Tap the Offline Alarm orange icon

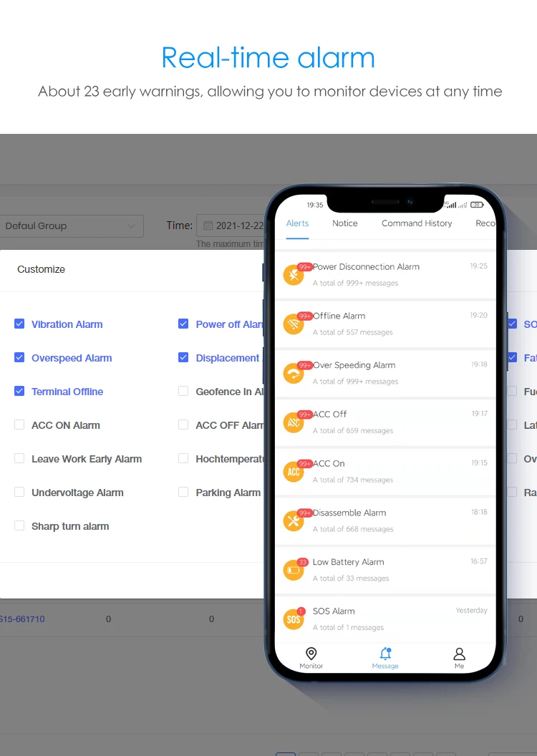294,324
